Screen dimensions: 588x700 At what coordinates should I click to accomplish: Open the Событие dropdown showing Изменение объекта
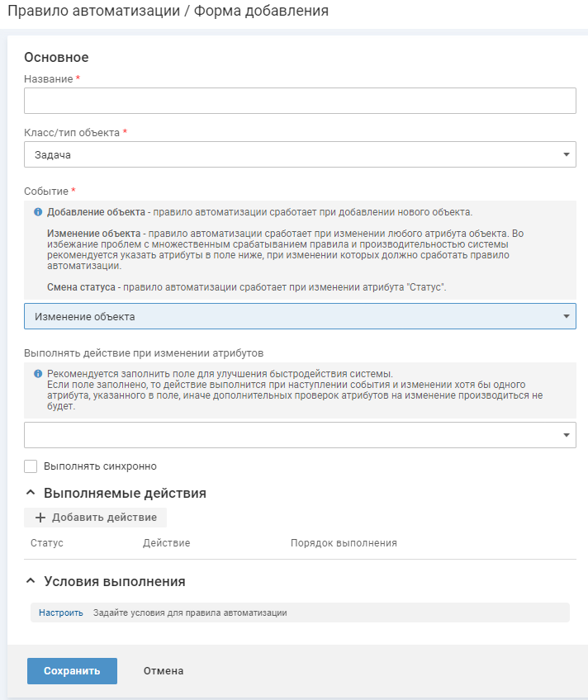pos(300,316)
